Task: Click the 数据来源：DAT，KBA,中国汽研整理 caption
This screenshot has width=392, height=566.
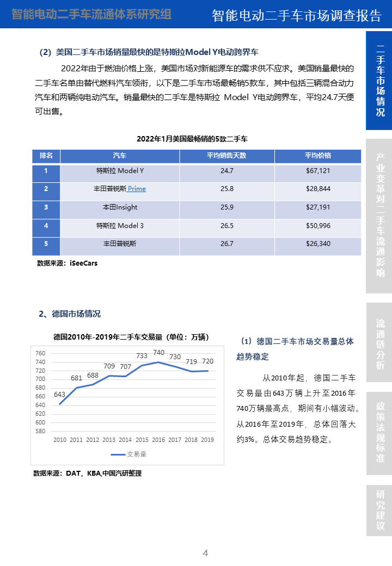Action: click(87, 473)
